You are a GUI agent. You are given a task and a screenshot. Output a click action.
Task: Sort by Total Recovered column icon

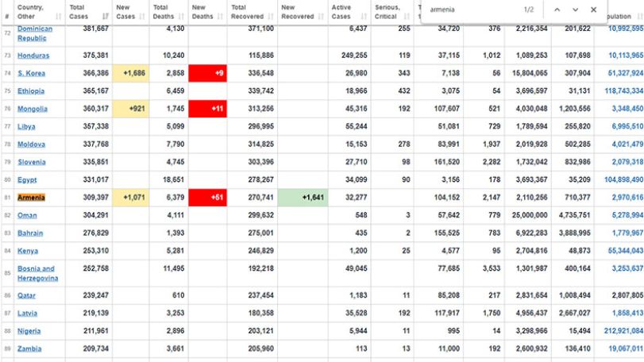click(x=270, y=17)
